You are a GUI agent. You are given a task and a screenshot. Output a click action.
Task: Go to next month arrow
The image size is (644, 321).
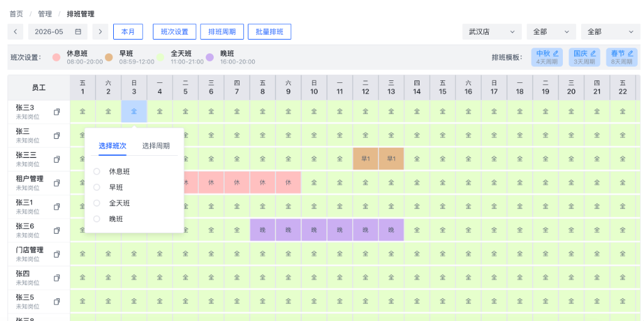(x=100, y=31)
